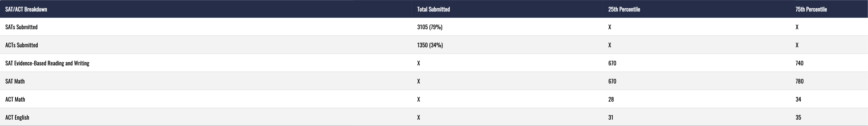This screenshot has width=868, height=126.
Task: Click the 28 ACT Math 25th percentile value
Action: pos(611,99)
